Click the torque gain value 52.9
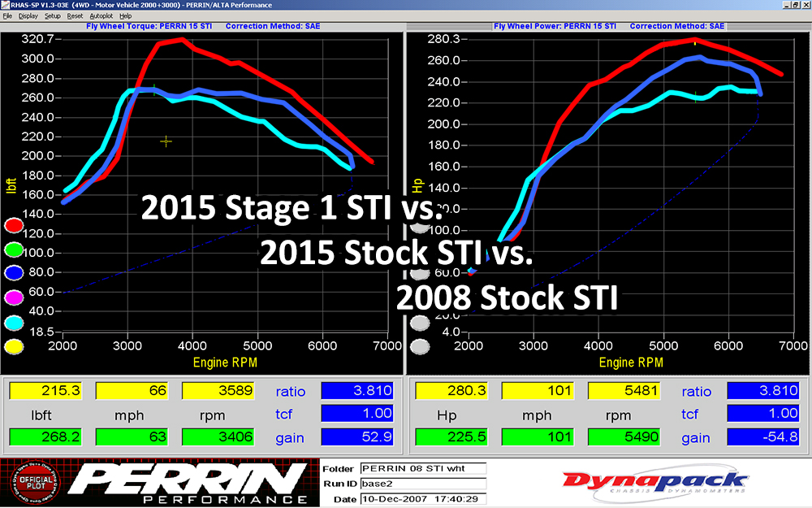Image resolution: width=812 pixels, height=508 pixels. click(x=357, y=436)
